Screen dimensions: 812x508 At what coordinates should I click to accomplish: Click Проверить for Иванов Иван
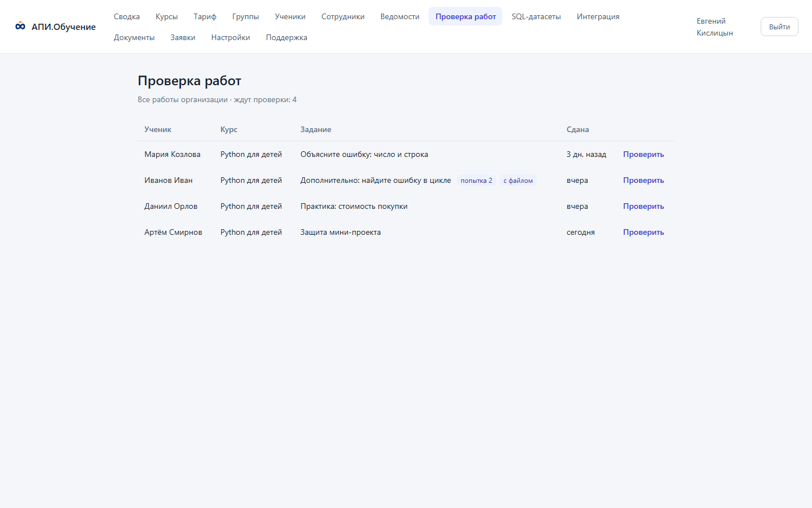(x=643, y=180)
